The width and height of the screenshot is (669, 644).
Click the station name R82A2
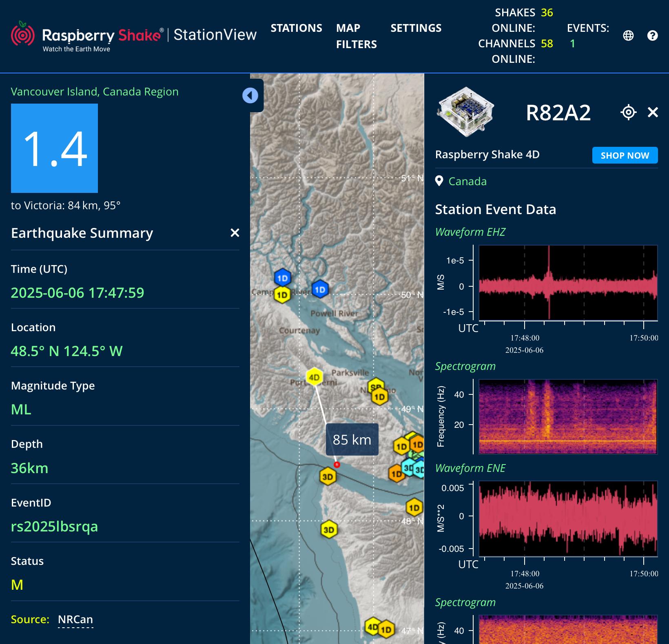coord(558,113)
